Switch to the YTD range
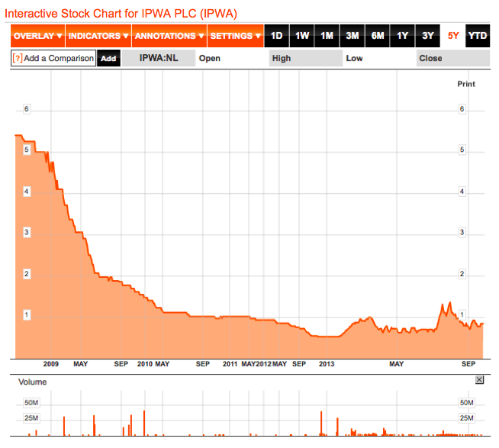 tap(478, 36)
